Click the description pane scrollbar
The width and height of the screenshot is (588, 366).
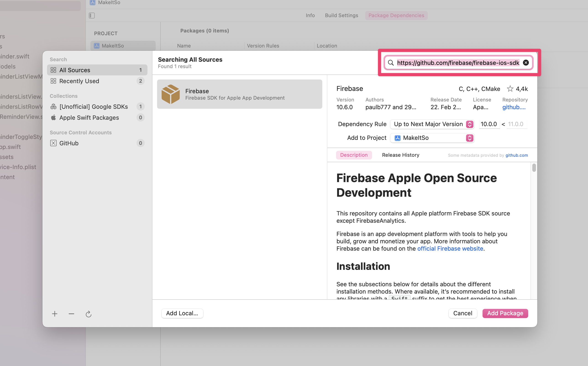(x=534, y=167)
